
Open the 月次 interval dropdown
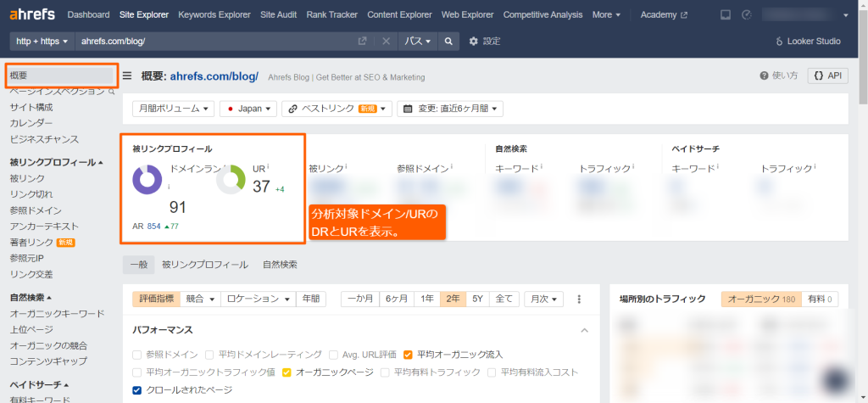[x=543, y=299]
